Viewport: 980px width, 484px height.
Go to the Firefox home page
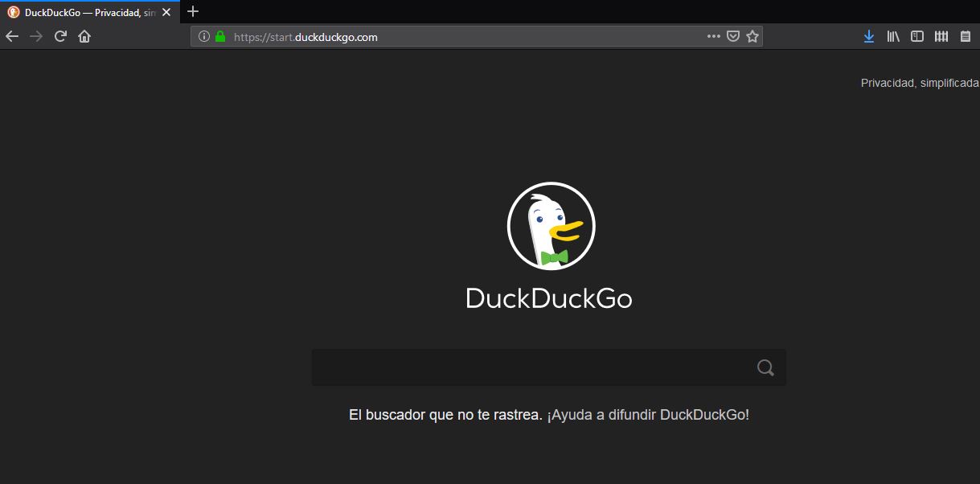pyautogui.click(x=84, y=36)
